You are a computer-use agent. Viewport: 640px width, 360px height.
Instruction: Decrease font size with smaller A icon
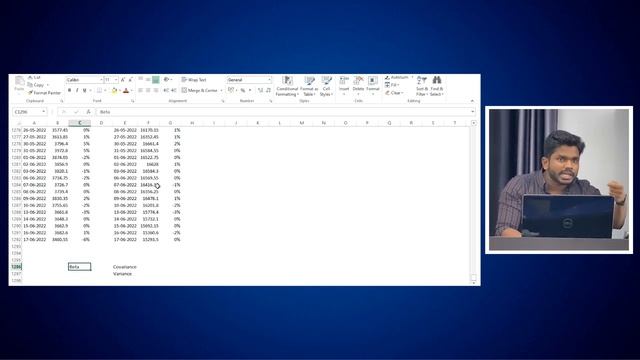point(130,80)
